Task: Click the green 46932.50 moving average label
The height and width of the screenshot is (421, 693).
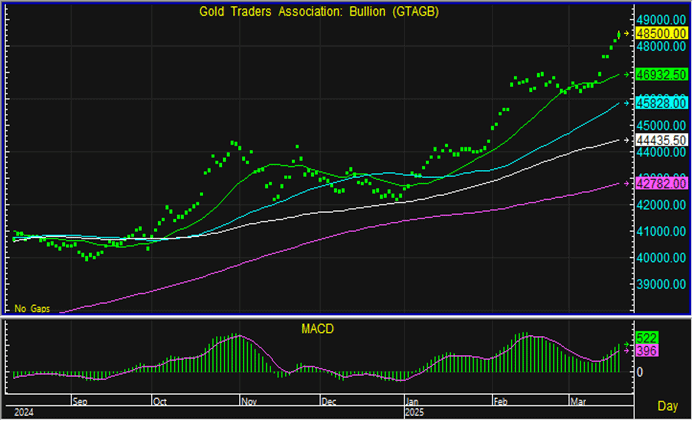Action: [x=662, y=74]
